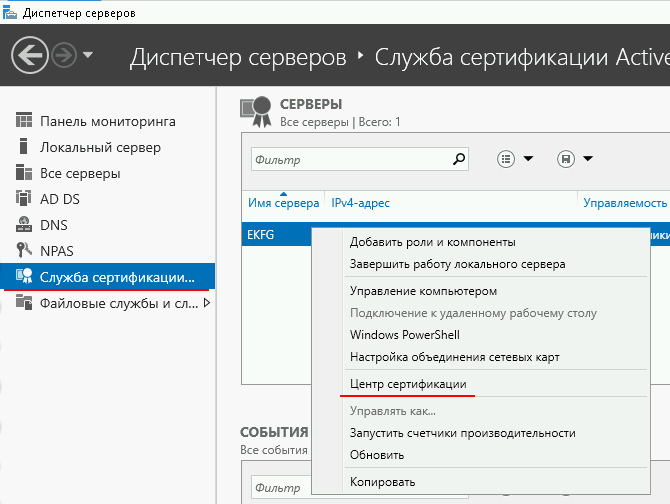Screen dimensions: 670x504
Task: Click the search magnifier in the servers filter
Action: (460, 158)
